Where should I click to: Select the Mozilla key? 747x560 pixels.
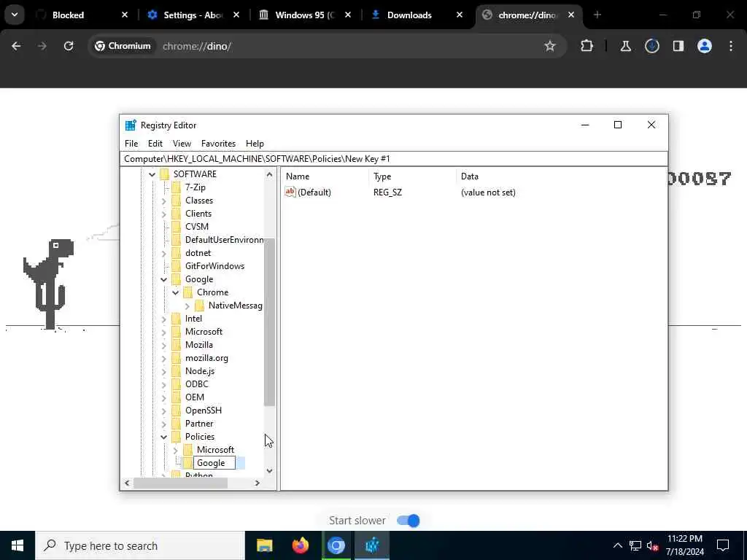[x=199, y=345]
